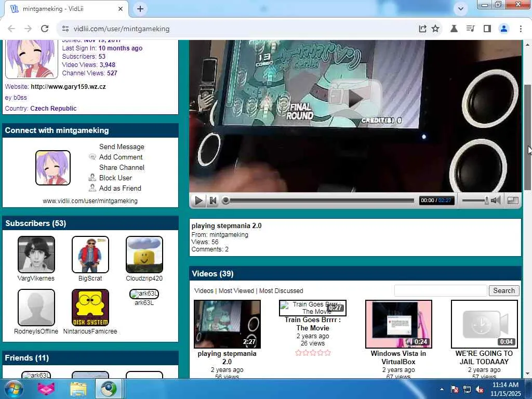Screen dimensions: 532x399
Task: Click Block User link
Action: click(115, 178)
